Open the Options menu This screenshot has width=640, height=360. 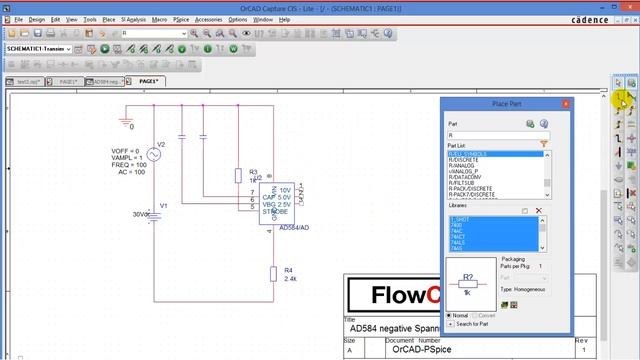point(238,20)
